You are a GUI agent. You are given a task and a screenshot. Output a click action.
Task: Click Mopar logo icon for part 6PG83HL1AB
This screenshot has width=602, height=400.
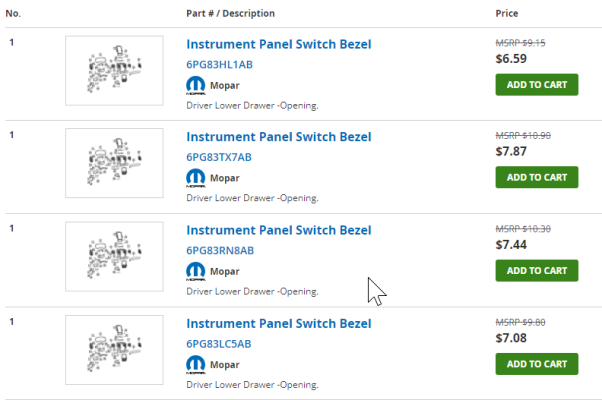click(196, 85)
